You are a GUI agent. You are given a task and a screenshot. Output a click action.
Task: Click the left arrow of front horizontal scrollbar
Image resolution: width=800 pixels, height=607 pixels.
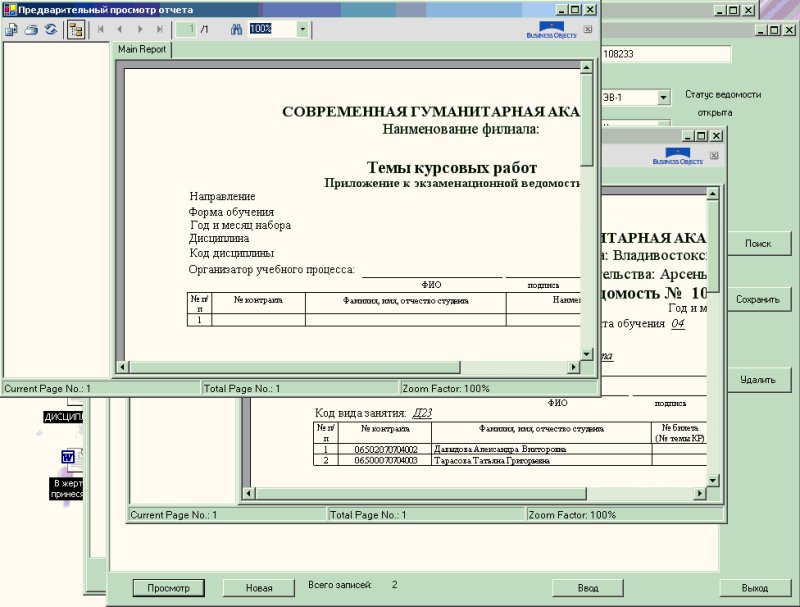tap(122, 367)
